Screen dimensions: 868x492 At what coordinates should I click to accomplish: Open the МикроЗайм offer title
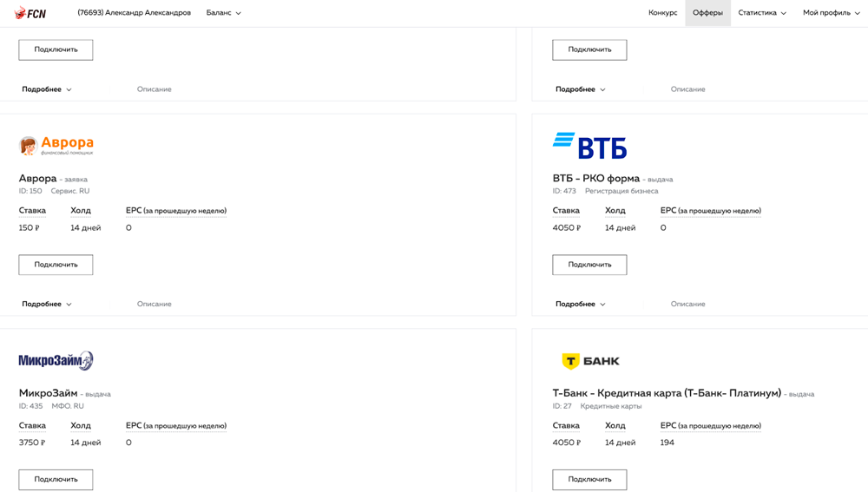(x=48, y=393)
